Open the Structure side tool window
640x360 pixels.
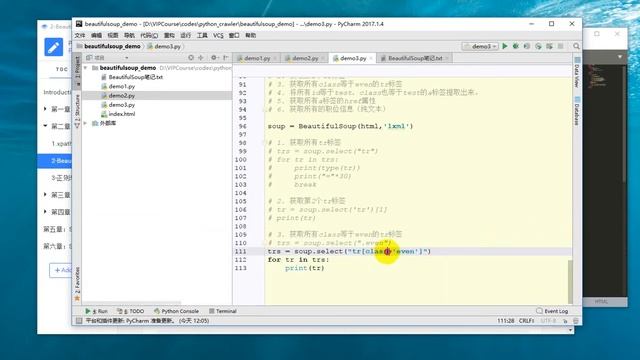pos(77,111)
